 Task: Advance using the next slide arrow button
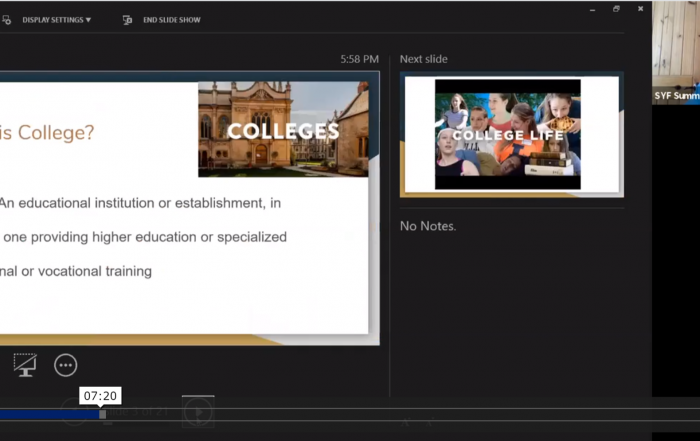point(198,411)
